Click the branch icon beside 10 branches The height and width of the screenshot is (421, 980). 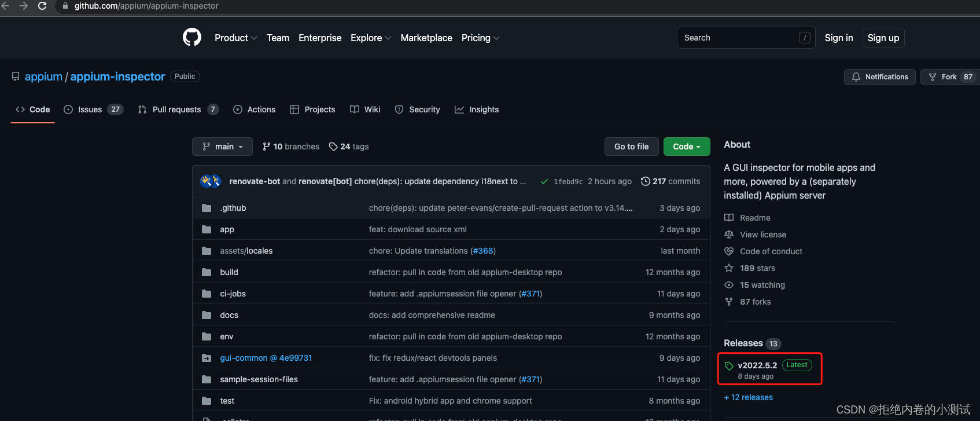[266, 147]
